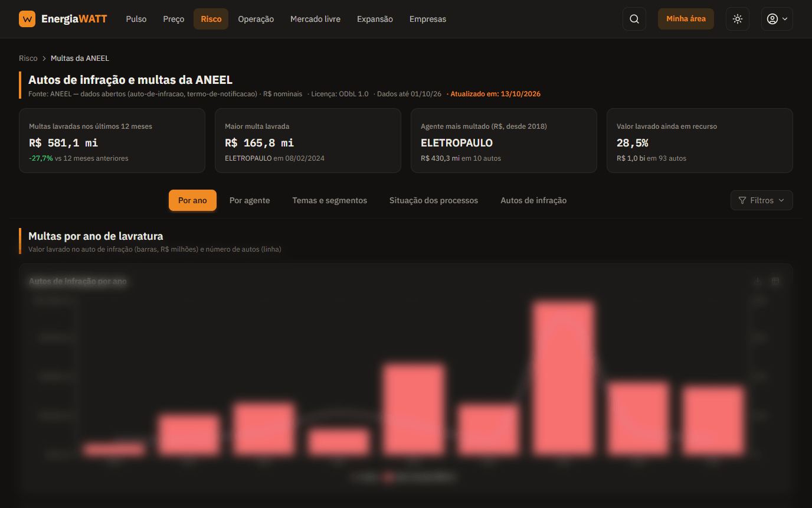Screen dimensions: 812x508
Task: Click the chart table view icon
Action: pyautogui.click(x=775, y=281)
